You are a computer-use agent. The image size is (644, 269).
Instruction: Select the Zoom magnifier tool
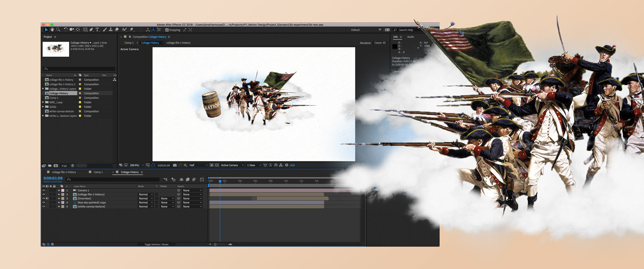click(x=58, y=30)
